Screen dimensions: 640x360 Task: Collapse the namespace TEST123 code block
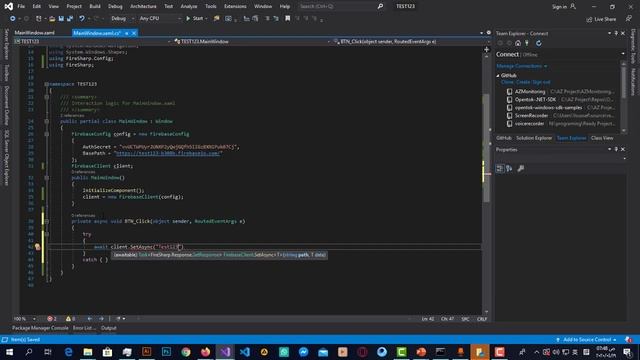tap(47, 84)
